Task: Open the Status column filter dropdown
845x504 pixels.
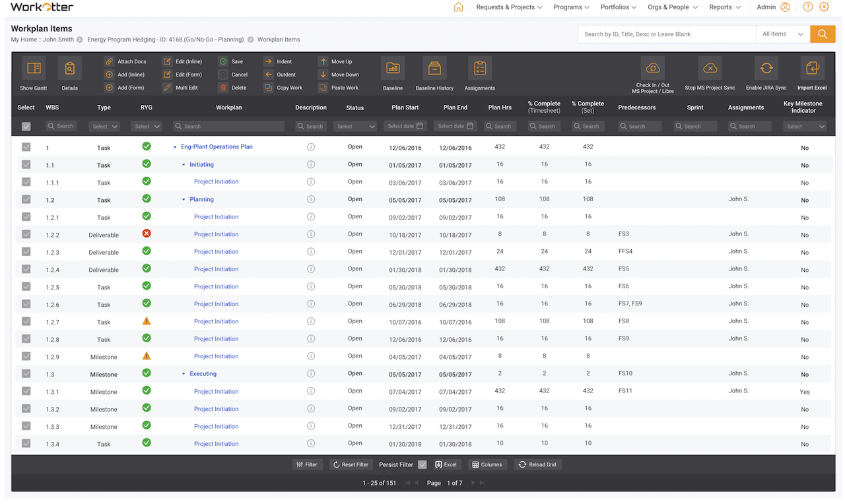Action: 355,125
